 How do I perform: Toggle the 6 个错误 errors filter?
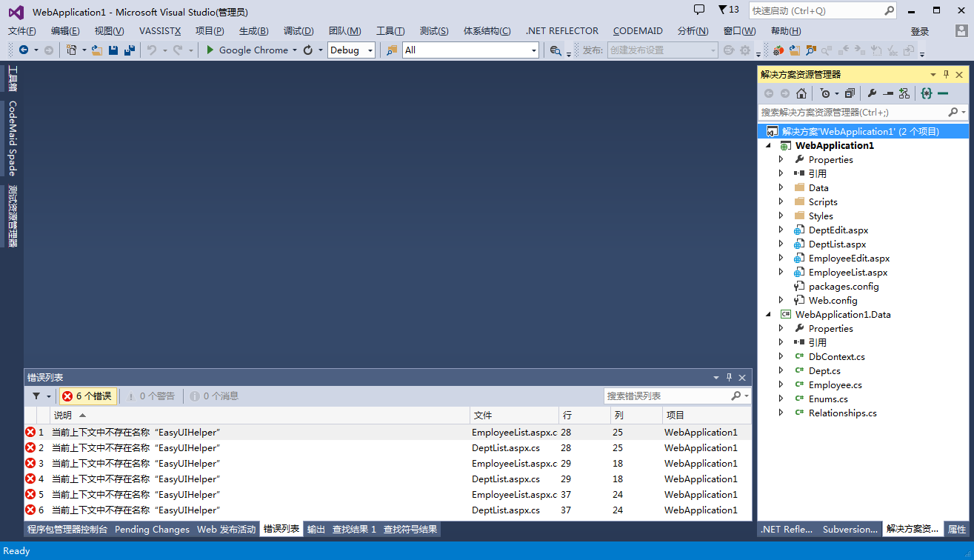(87, 396)
